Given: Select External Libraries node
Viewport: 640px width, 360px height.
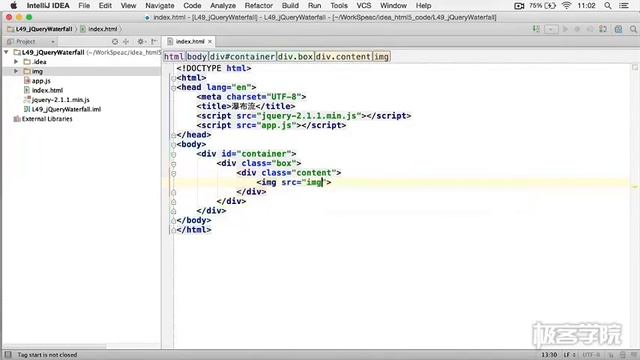Looking at the screenshot, I should [43, 119].
